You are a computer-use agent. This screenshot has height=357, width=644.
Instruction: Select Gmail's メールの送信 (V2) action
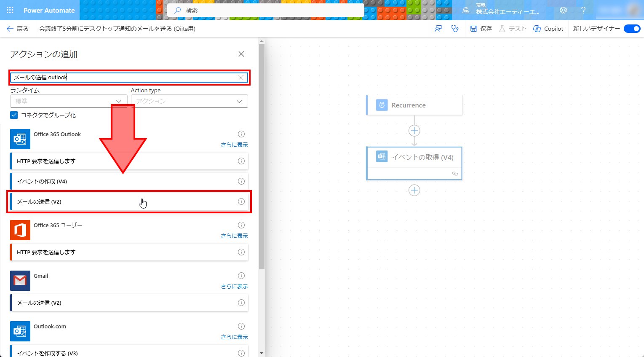129,303
